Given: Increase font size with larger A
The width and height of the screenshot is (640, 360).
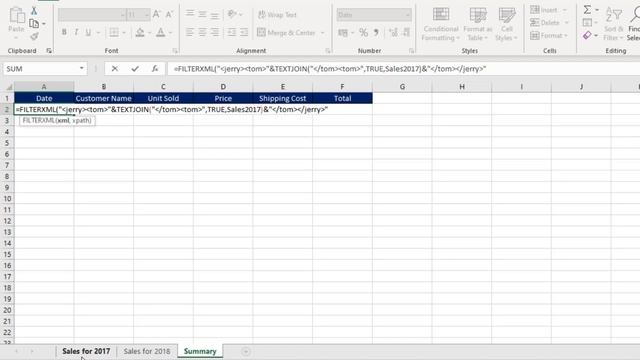Looking at the screenshot, I should tap(156, 15).
